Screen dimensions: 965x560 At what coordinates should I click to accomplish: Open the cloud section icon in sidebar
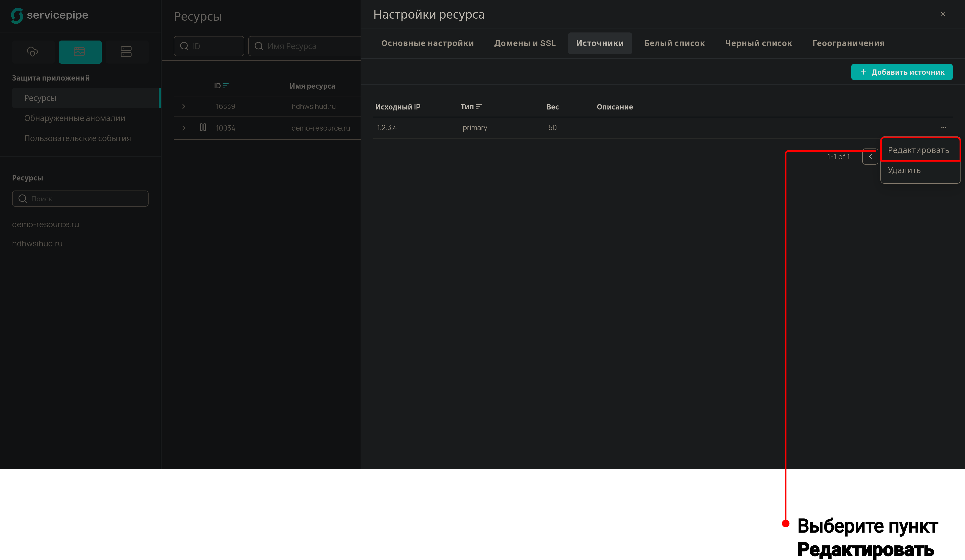tap(32, 52)
